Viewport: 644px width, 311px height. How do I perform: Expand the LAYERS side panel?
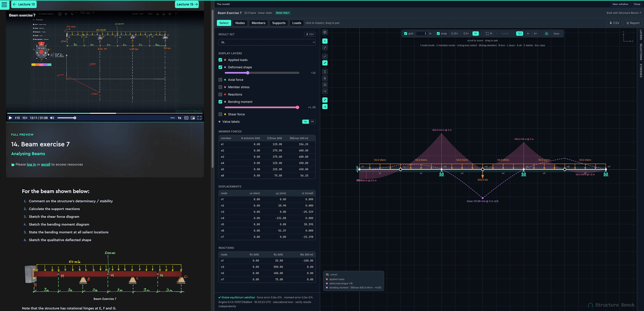click(x=641, y=35)
